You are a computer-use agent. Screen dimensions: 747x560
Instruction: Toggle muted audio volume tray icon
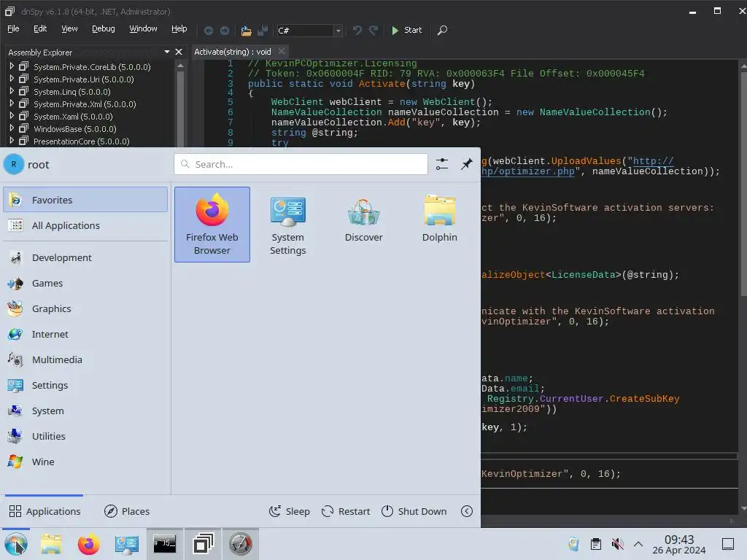click(617, 544)
